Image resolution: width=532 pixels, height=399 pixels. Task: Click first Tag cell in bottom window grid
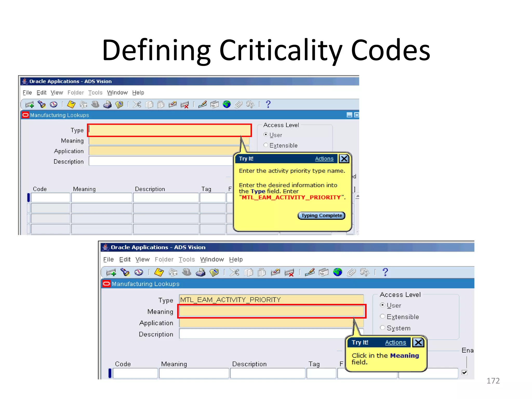[x=321, y=373]
